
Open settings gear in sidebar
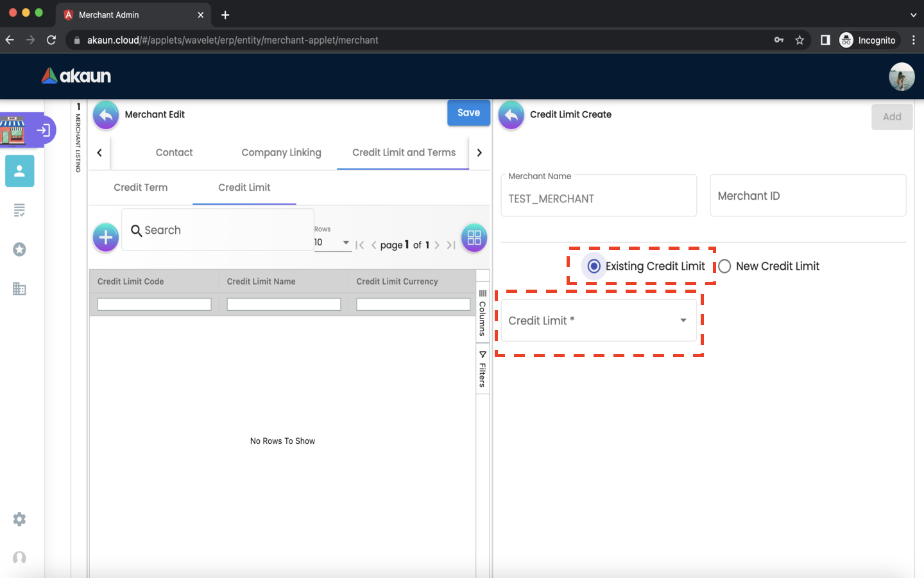(x=19, y=519)
